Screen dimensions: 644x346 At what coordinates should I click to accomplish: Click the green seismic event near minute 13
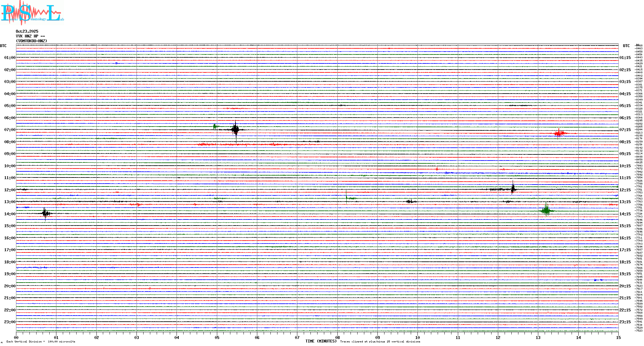546,210
